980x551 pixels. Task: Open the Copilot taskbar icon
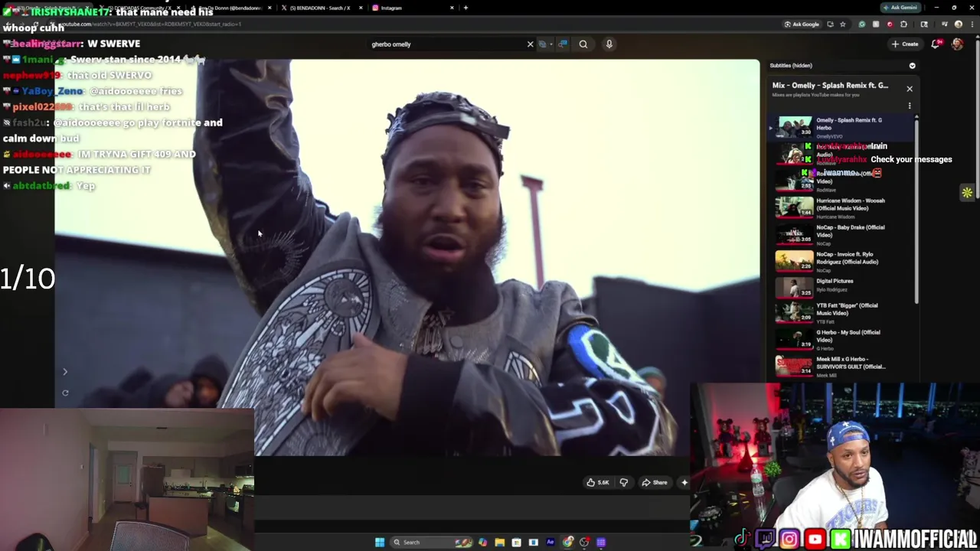482,543
